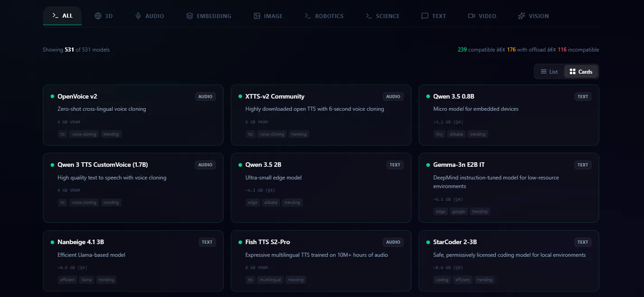The image size is (644, 297).
Task: Open the Fish TTS S2-Pro card
Action: tap(321, 261)
